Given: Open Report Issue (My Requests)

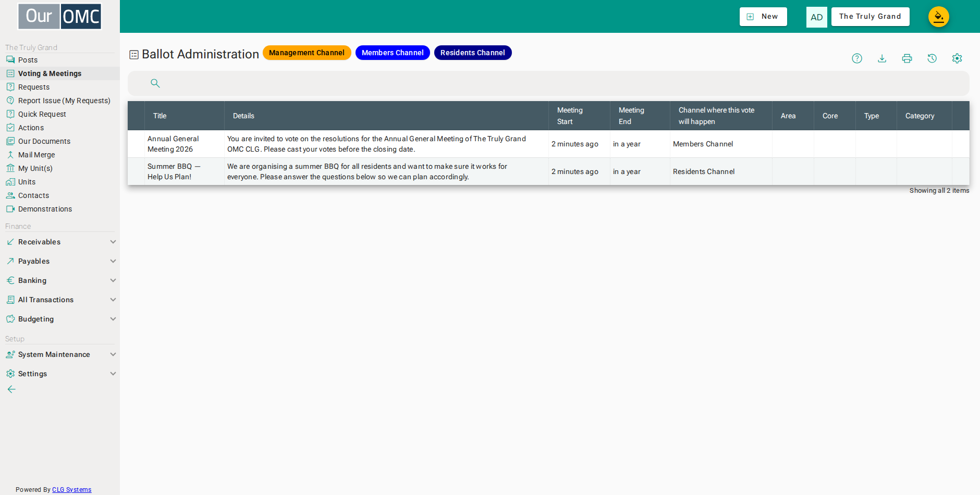Looking at the screenshot, I should click(x=64, y=101).
